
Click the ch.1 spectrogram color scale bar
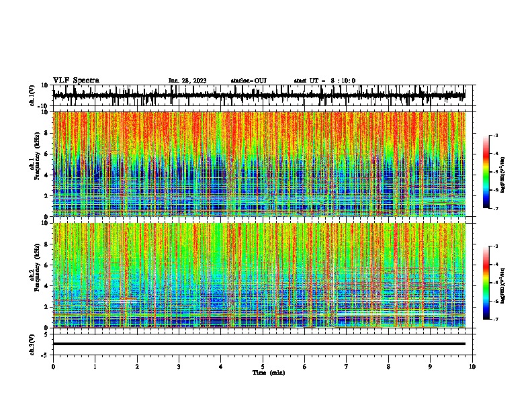coord(486,172)
